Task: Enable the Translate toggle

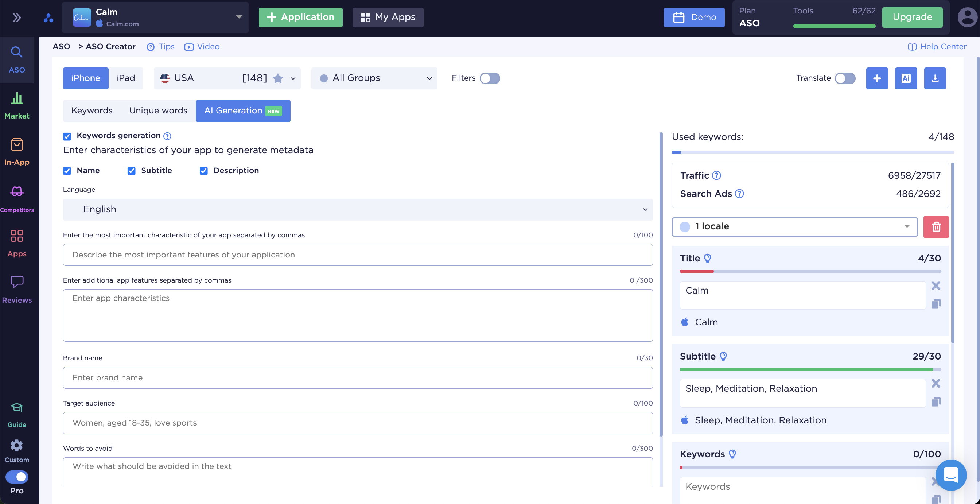Action: [x=845, y=78]
